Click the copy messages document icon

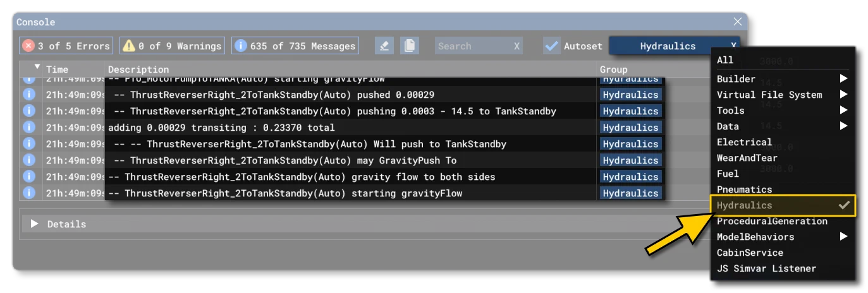410,45
